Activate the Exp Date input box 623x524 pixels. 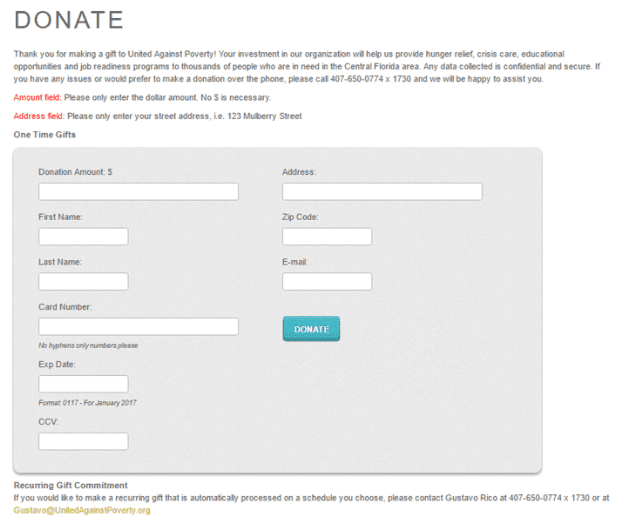click(x=83, y=384)
